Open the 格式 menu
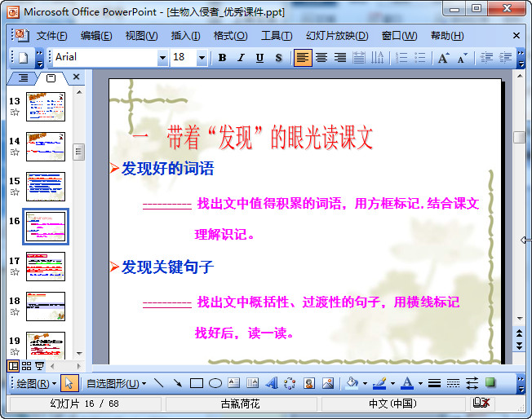The width and height of the screenshot is (532, 419). (x=230, y=36)
